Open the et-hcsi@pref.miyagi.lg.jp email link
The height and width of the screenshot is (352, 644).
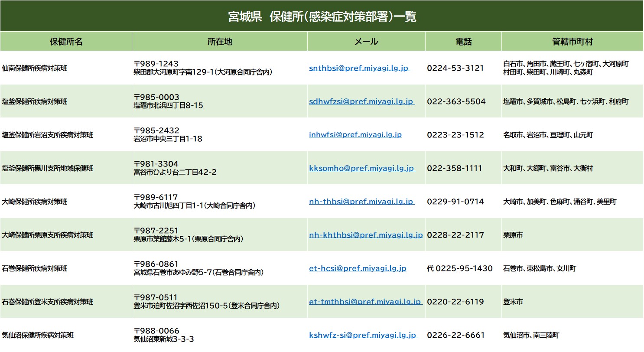pos(358,268)
